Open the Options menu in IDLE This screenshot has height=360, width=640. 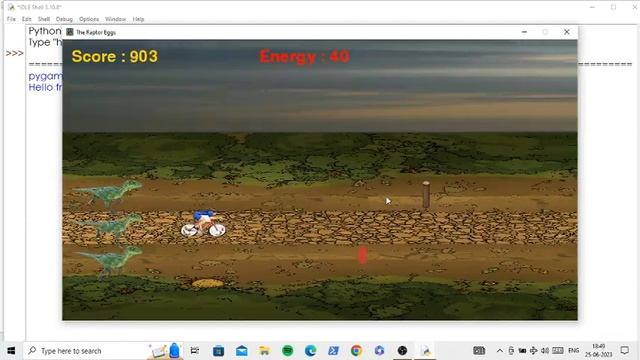89,19
